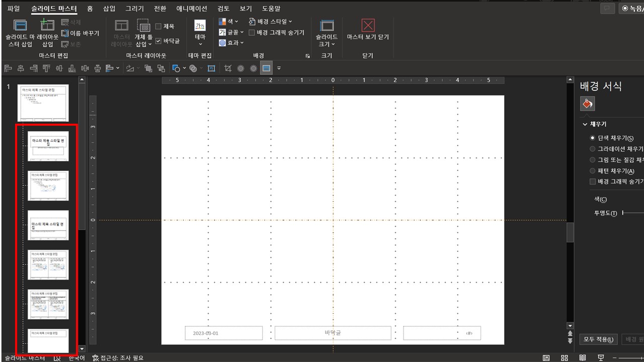The width and height of the screenshot is (644, 362).
Task: Click the Align Center horizontally icon
Action: click(21, 68)
